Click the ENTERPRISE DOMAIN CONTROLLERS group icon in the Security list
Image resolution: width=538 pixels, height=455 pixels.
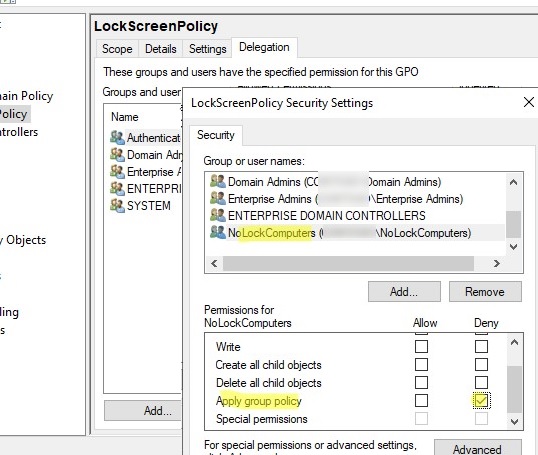218,215
